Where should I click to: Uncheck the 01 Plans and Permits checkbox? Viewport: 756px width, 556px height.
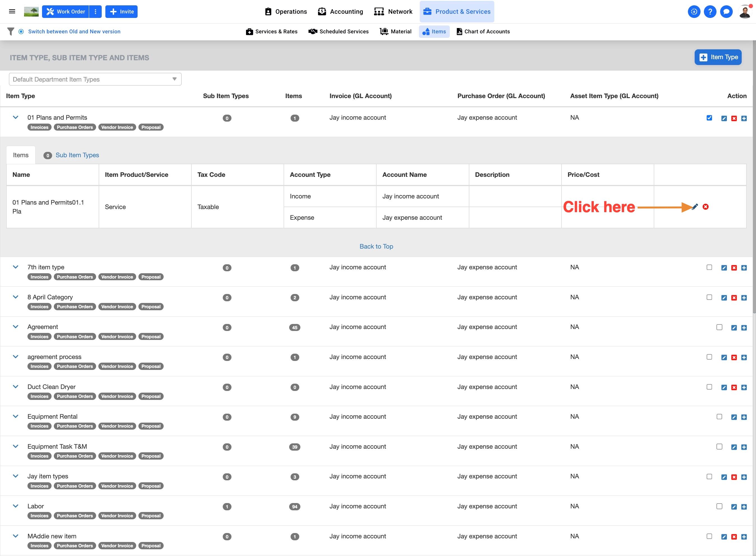click(709, 118)
